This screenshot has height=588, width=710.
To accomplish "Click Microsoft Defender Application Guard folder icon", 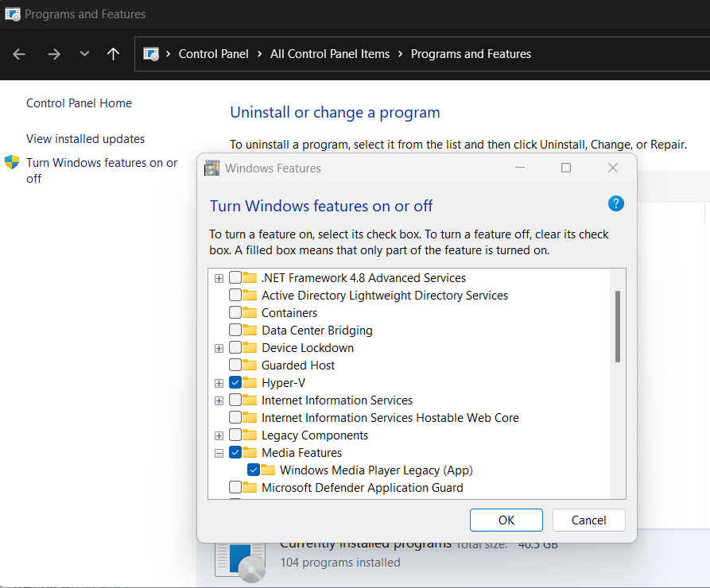I will pos(250,487).
